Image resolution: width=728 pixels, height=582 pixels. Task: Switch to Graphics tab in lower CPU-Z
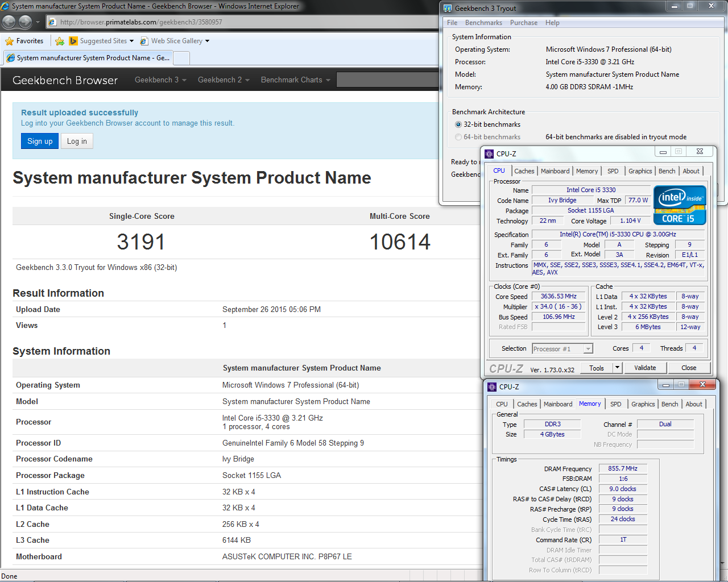click(x=643, y=404)
